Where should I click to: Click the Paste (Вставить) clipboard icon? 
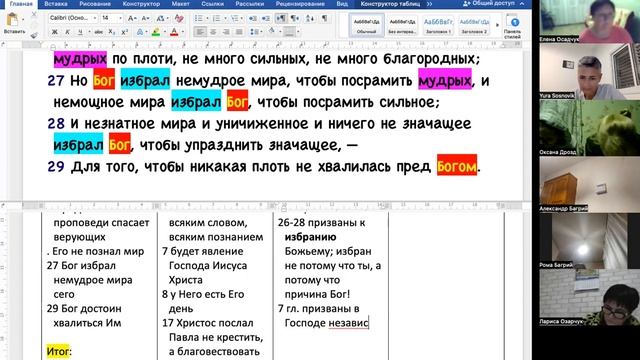click(x=13, y=20)
